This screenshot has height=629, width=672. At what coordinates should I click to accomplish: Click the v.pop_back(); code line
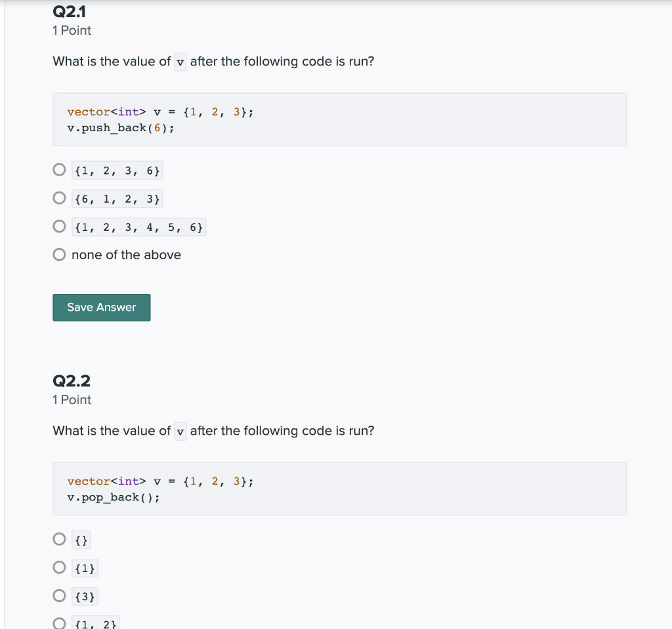click(114, 497)
